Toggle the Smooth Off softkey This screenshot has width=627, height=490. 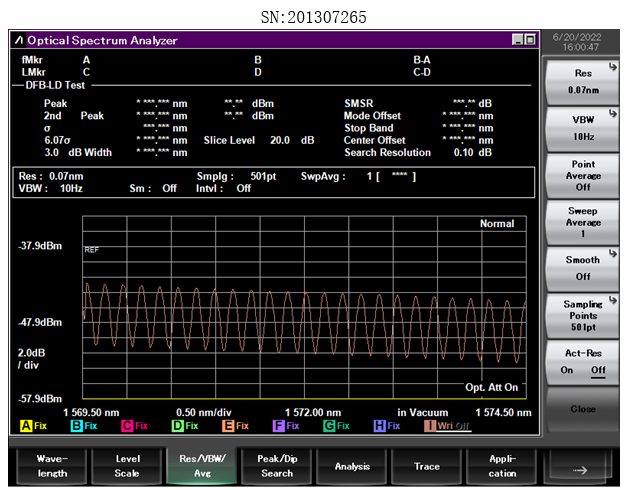[x=583, y=267]
